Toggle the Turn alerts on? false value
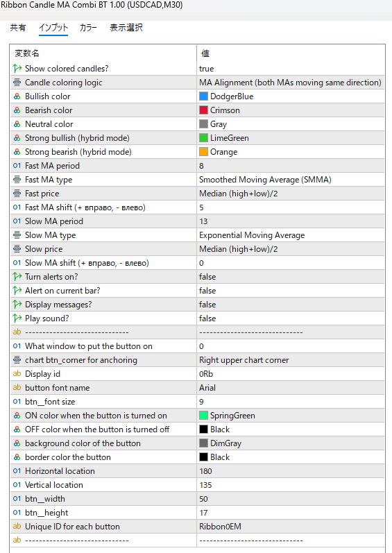 (291, 277)
